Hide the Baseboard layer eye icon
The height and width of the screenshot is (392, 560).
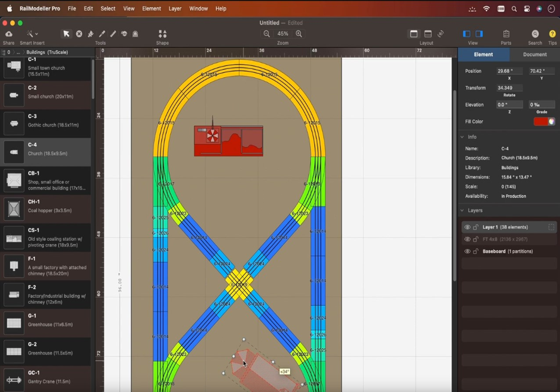[467, 251]
